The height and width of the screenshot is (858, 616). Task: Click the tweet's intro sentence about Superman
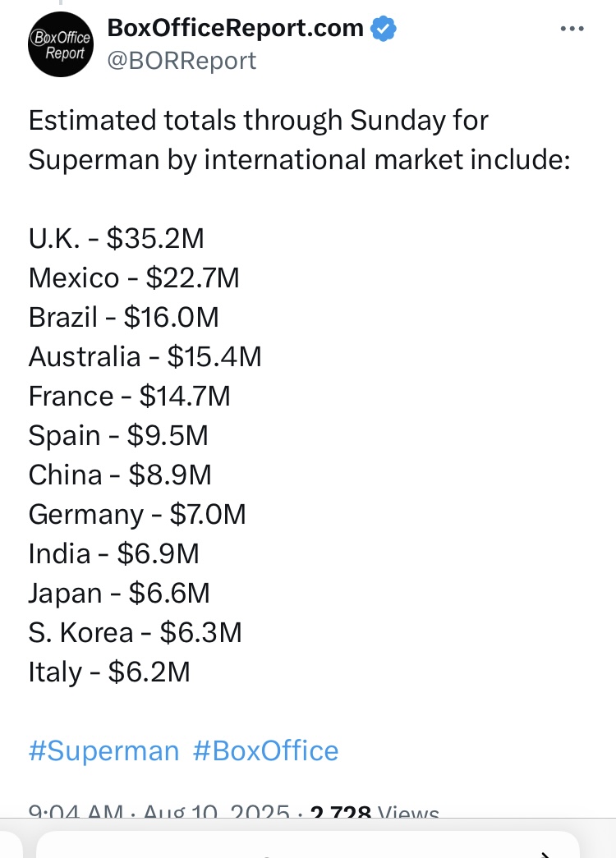(x=300, y=140)
